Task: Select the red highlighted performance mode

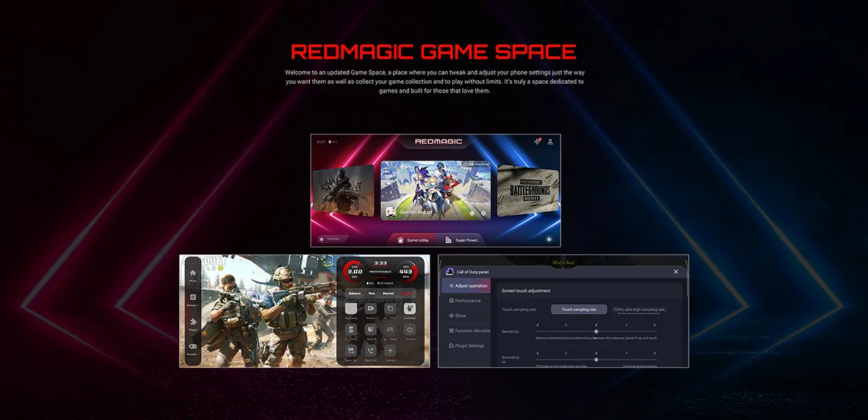Action: tap(407, 293)
